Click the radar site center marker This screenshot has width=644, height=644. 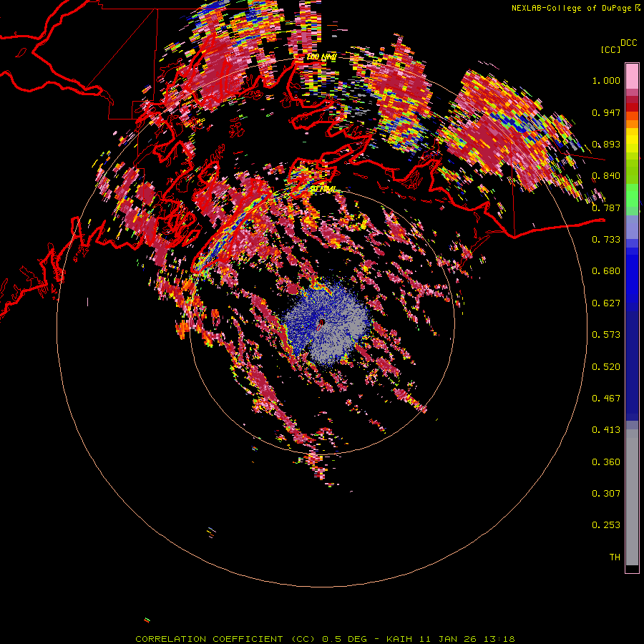[x=322, y=323]
